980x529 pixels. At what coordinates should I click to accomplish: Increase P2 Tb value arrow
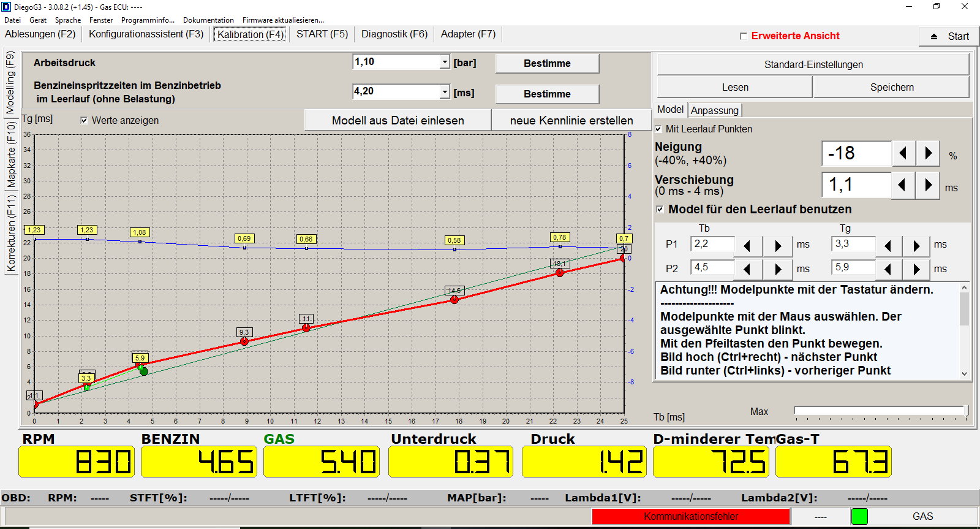point(778,268)
